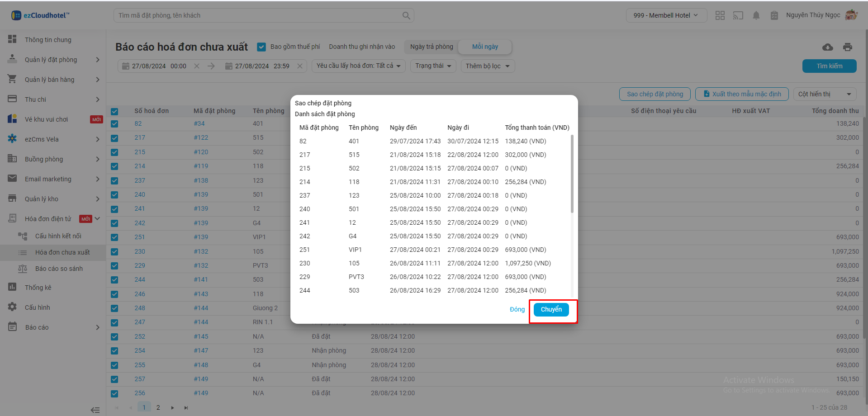The width and height of the screenshot is (868, 416).
Task: Open the apps grid icon
Action: coord(720,15)
